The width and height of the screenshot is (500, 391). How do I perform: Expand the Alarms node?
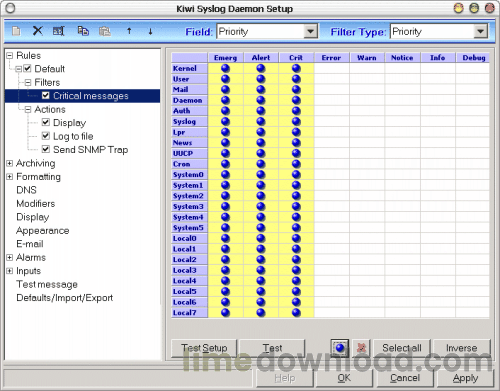[x=10, y=257]
